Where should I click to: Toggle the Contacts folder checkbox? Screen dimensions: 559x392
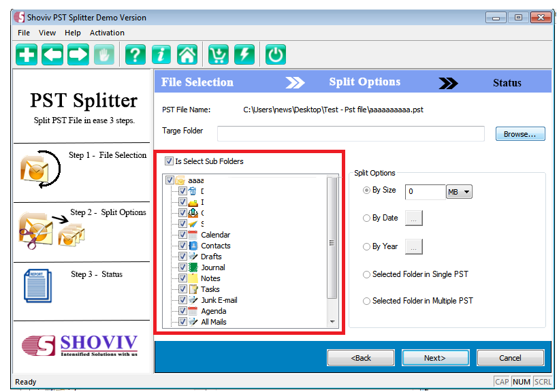coord(182,246)
